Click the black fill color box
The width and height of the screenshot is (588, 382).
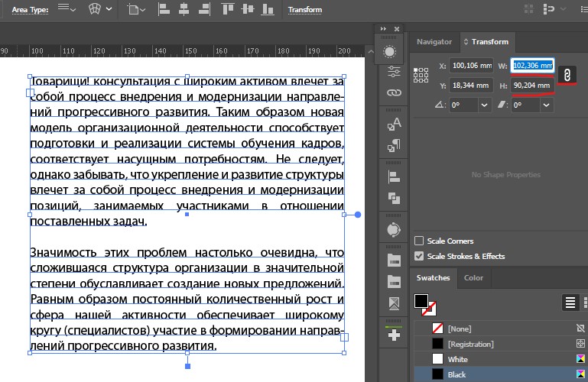click(x=421, y=301)
